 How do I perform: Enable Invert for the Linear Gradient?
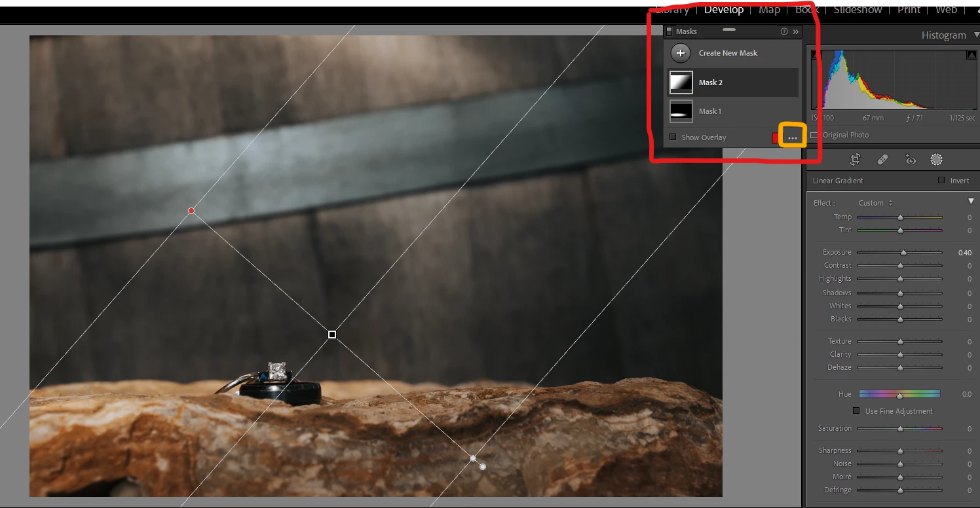[x=941, y=180]
